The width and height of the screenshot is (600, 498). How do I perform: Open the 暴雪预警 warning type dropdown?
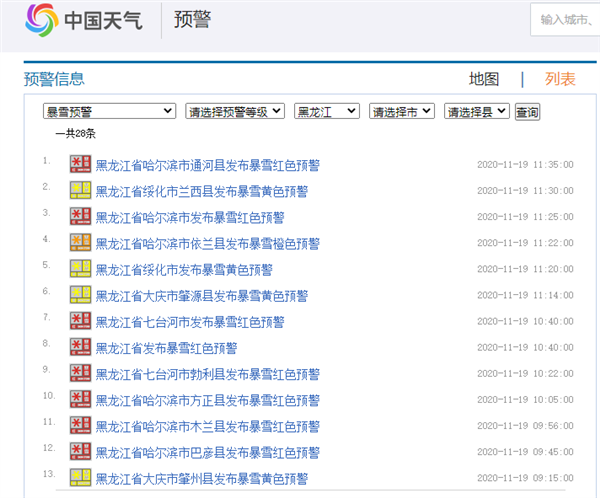tap(109, 111)
